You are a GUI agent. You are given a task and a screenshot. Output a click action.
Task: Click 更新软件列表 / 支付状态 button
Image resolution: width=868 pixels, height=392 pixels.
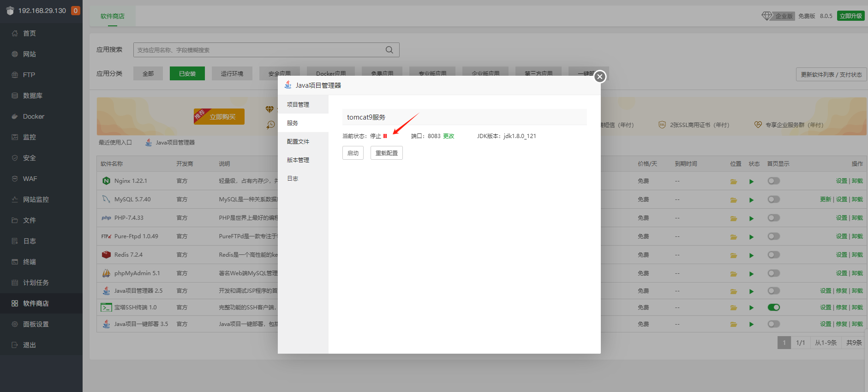coord(831,74)
